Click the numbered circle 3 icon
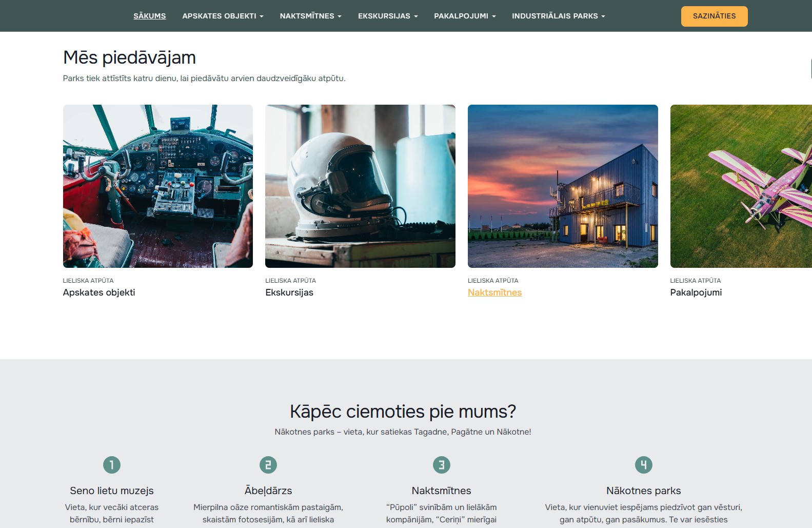This screenshot has height=528, width=812. 441,465
